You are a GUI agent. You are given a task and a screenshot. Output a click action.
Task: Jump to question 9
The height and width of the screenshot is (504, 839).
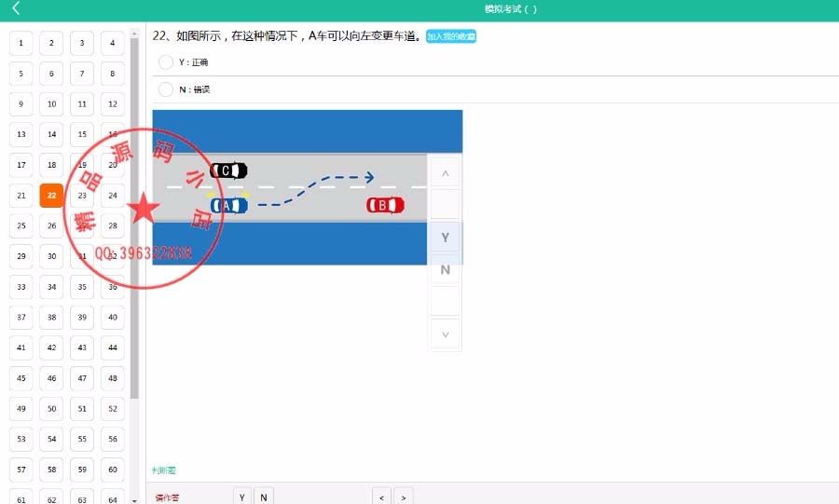21,103
